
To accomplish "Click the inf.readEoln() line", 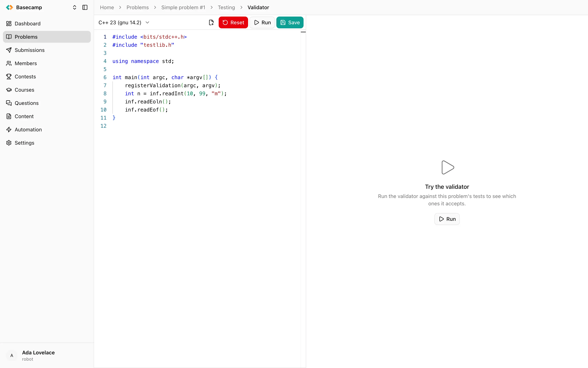I will pyautogui.click(x=148, y=102).
